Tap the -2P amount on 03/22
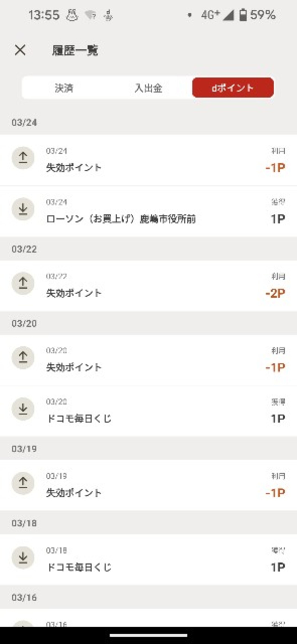This screenshot has height=644, width=297. coord(275,293)
